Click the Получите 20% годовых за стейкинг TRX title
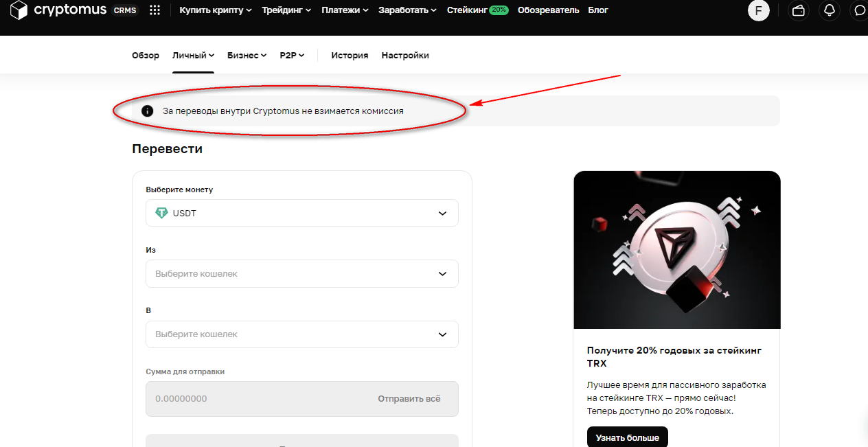868x447 pixels. click(674, 357)
